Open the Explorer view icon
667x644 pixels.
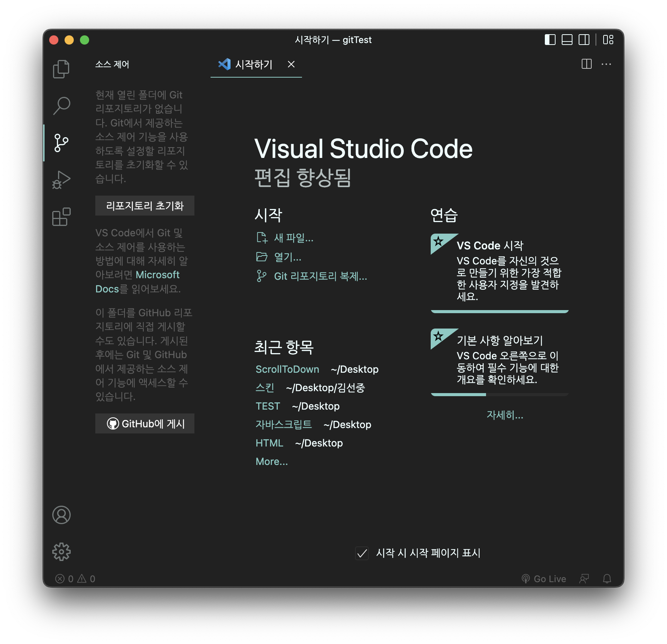[x=61, y=69]
